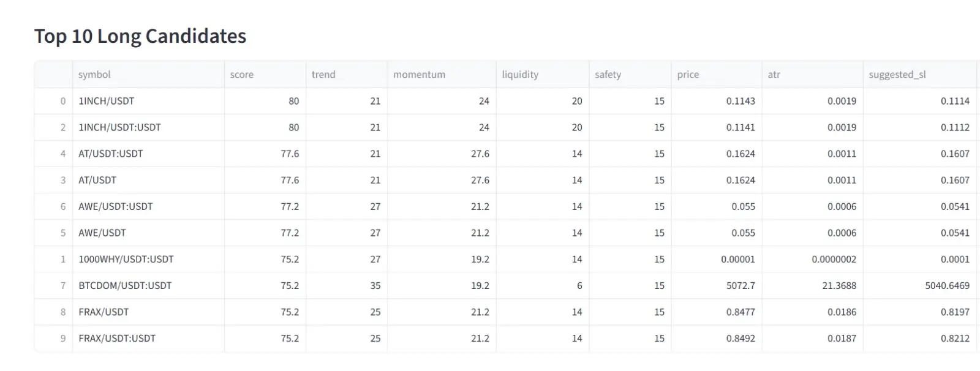This screenshot has height=371, width=980.
Task: Select row index 9 cell
Action: (53, 338)
